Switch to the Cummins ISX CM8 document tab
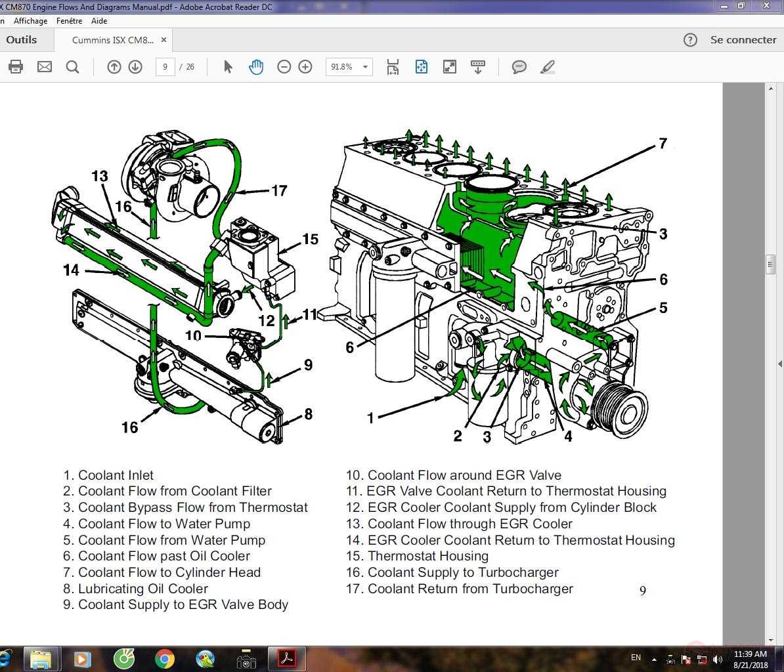The image size is (784, 672). click(112, 39)
